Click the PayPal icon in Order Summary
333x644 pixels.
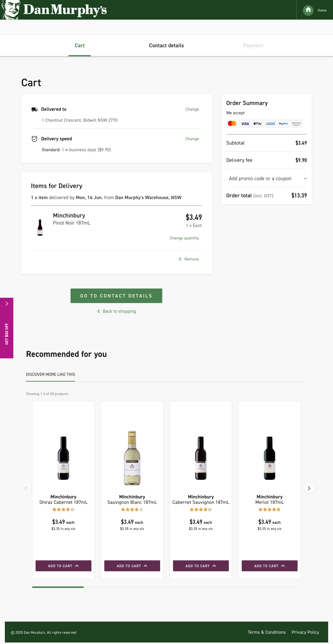coord(283,123)
